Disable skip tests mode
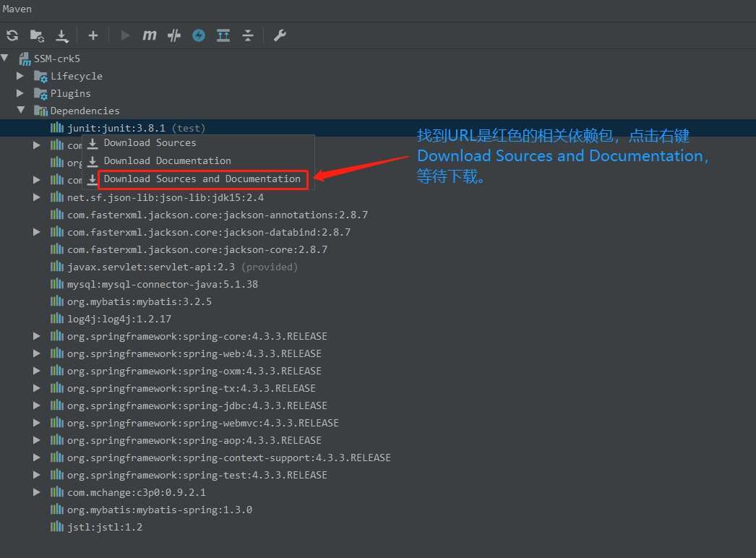Viewport: 756px width, 558px height. pos(173,35)
